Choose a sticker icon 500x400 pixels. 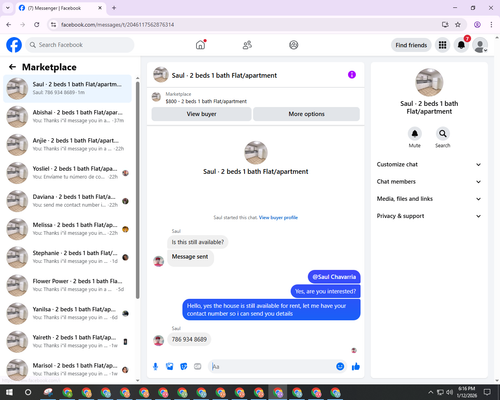pyautogui.click(x=184, y=367)
